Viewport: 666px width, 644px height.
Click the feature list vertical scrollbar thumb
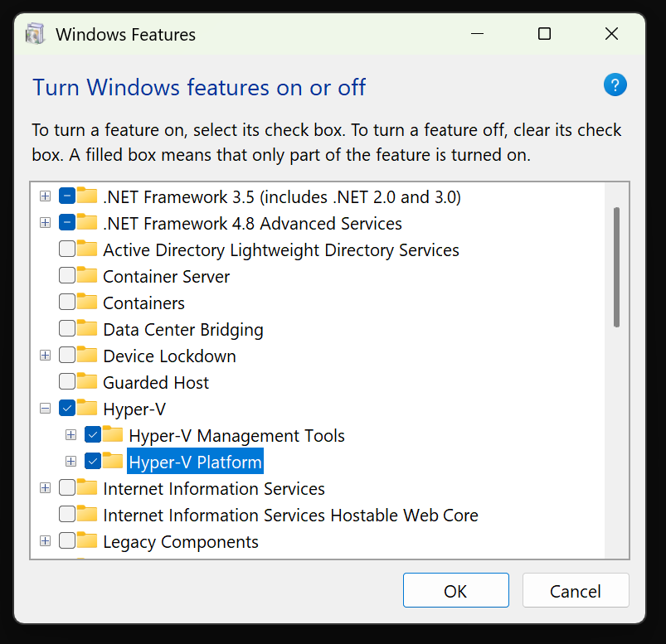pos(616,265)
